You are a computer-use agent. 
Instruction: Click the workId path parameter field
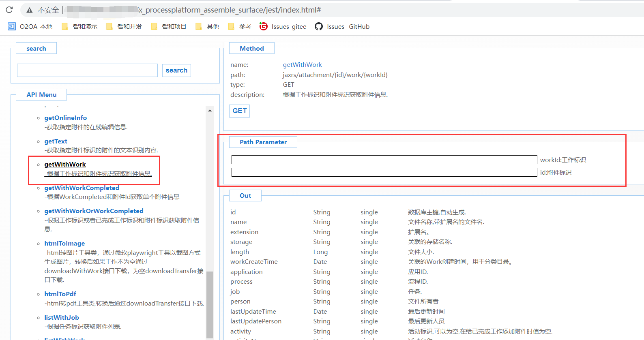(384, 160)
